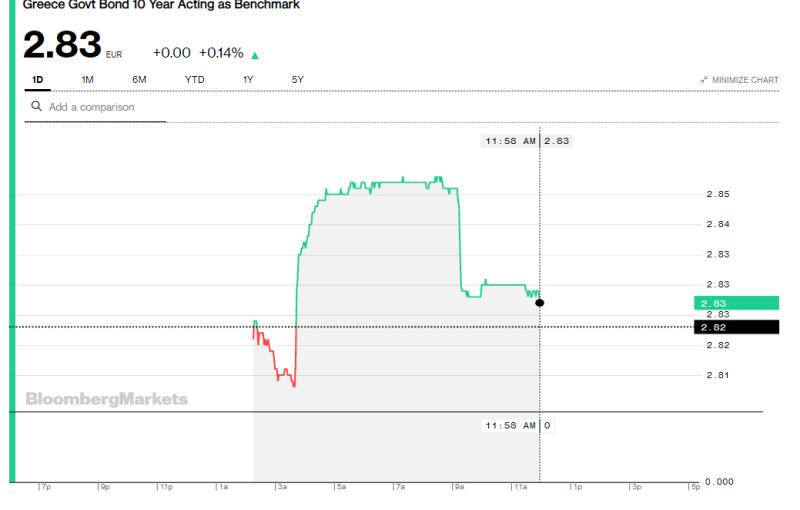Switch to the 6M time range
The width and height of the screenshot is (800, 510).
(x=139, y=80)
